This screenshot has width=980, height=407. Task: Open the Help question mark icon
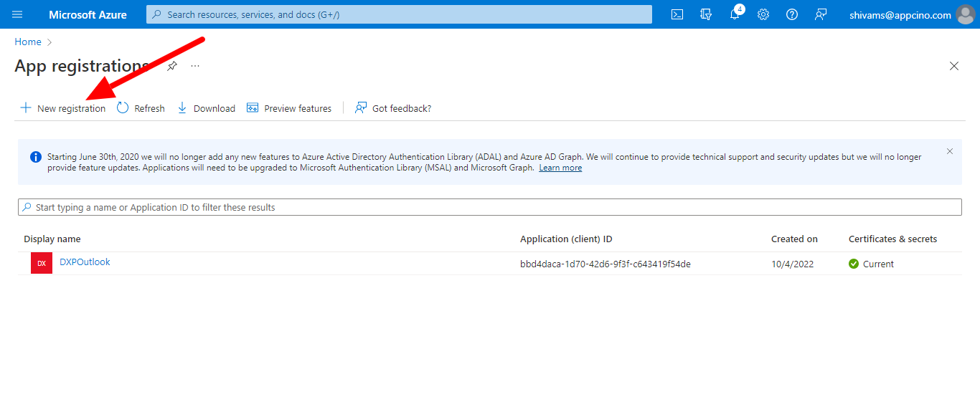pos(792,14)
